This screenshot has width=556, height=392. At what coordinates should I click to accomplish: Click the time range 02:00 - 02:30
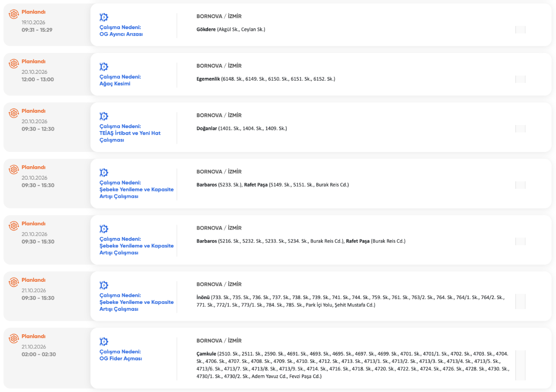[39, 354]
